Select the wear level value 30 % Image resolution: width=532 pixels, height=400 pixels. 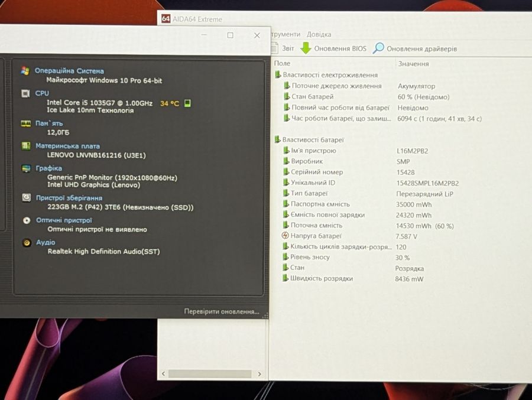pyautogui.click(x=403, y=258)
